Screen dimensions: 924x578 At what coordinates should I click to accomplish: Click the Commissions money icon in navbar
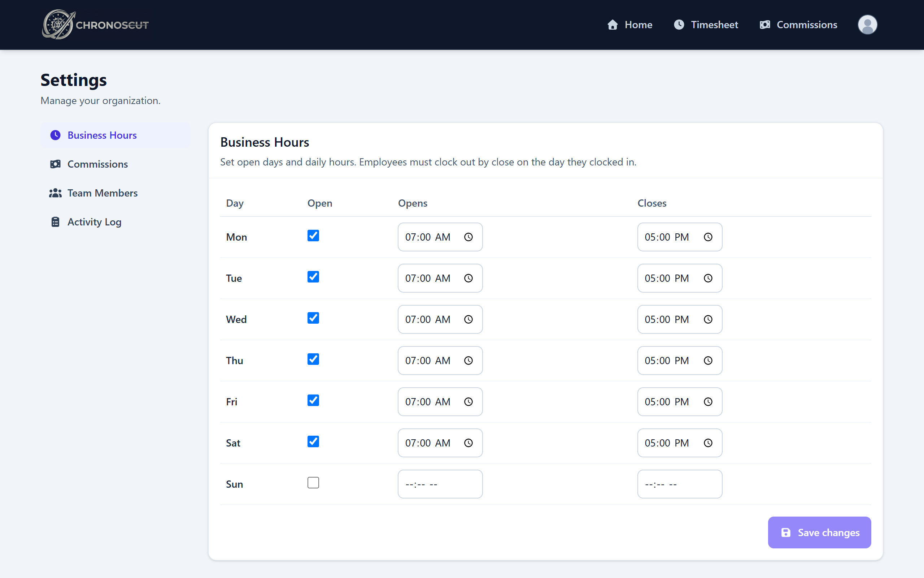[764, 25]
